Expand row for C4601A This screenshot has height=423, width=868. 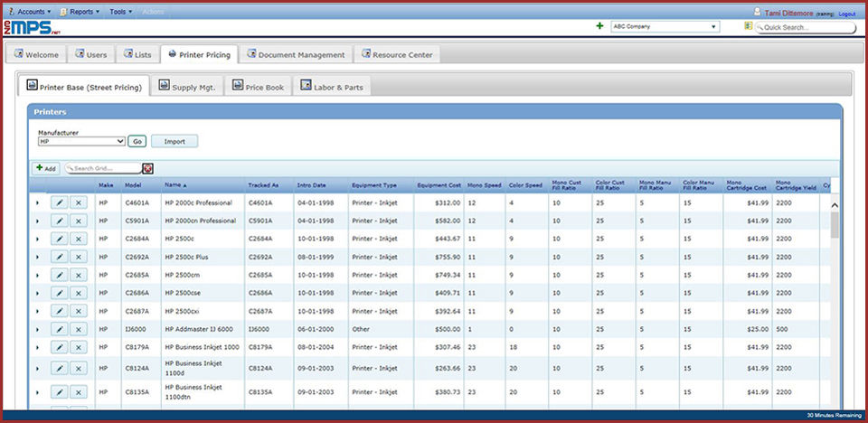[37, 202]
